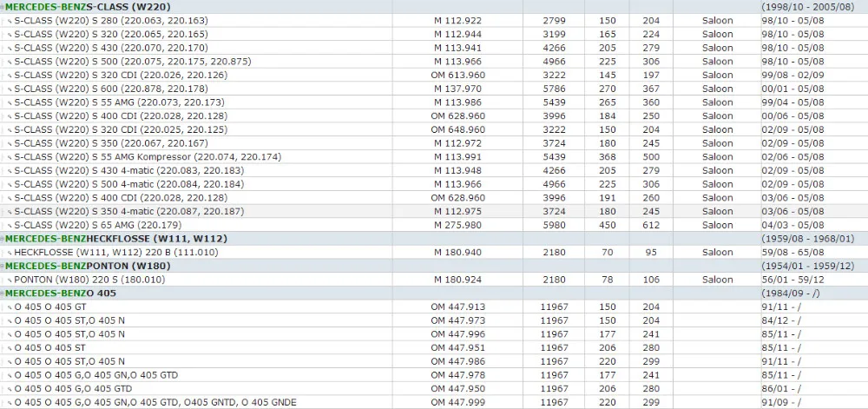Click power value 450 kW
Screen dimensions: 868x409
point(608,225)
